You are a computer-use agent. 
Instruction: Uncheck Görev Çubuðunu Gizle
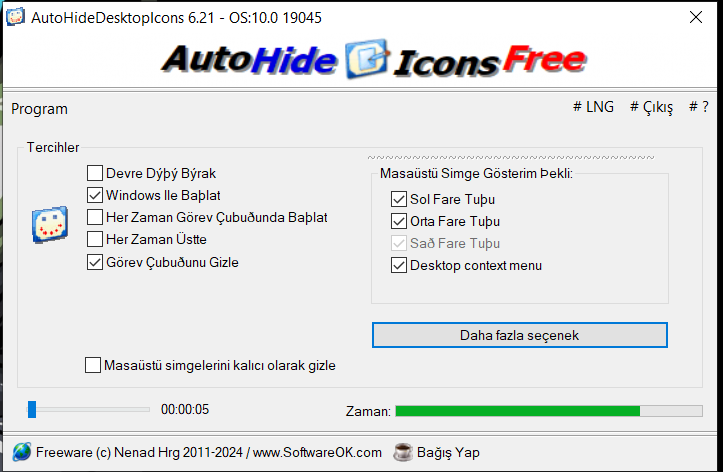click(x=95, y=262)
